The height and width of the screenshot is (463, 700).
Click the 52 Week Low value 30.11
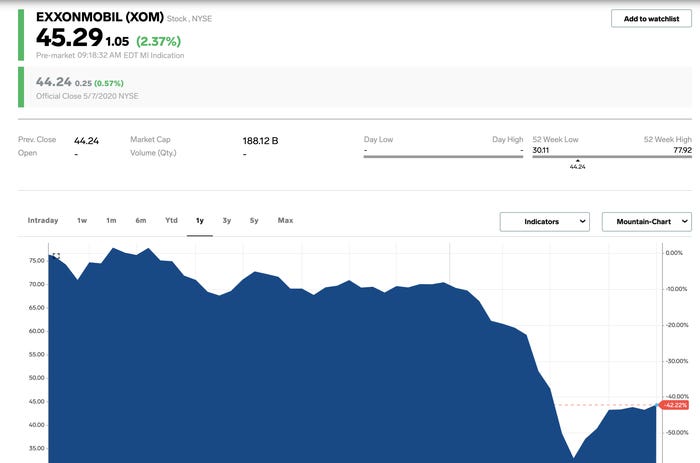[x=541, y=150]
